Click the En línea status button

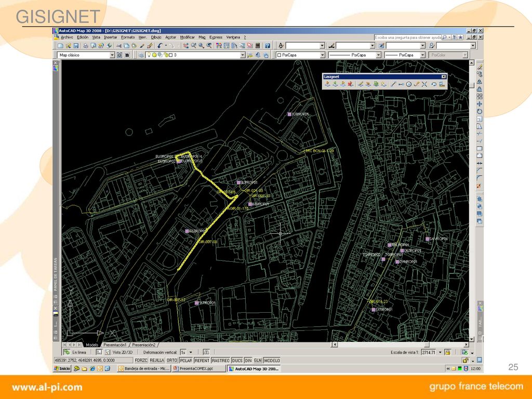click(x=75, y=353)
